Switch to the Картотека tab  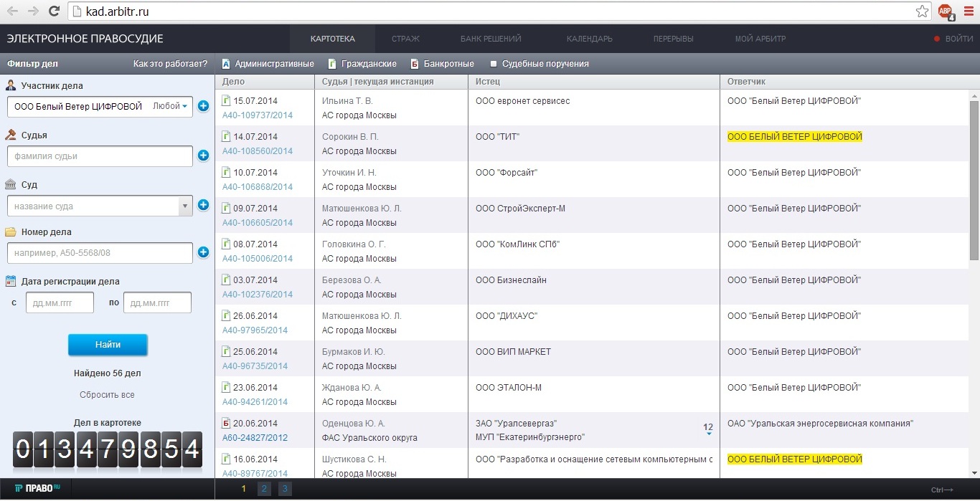point(333,39)
